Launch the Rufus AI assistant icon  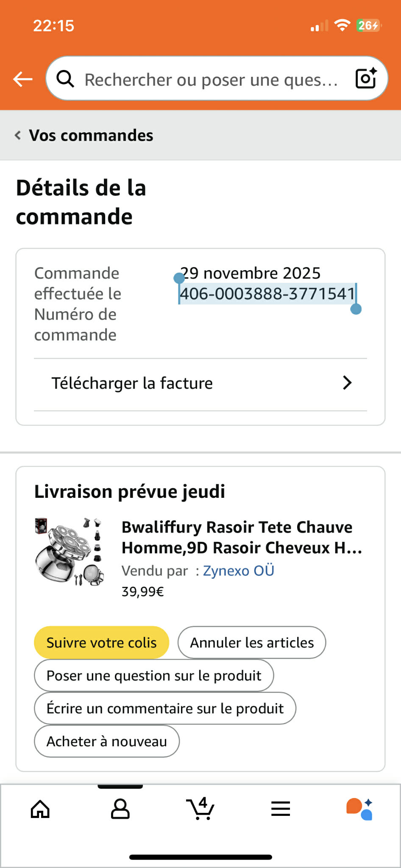pyautogui.click(x=359, y=809)
